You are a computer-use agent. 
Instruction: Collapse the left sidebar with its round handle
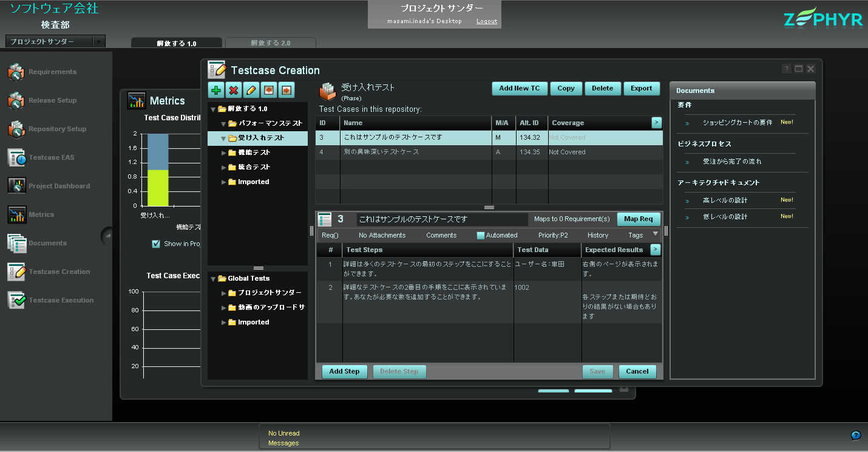[x=107, y=235]
